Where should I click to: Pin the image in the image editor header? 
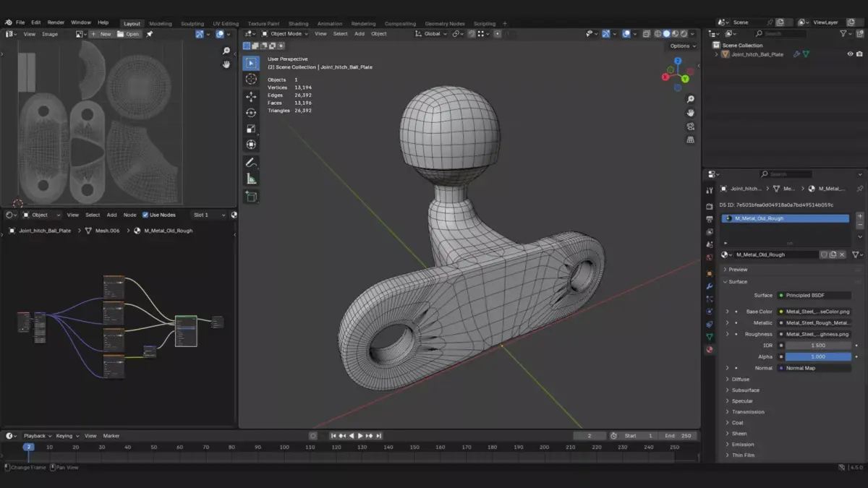click(x=150, y=34)
